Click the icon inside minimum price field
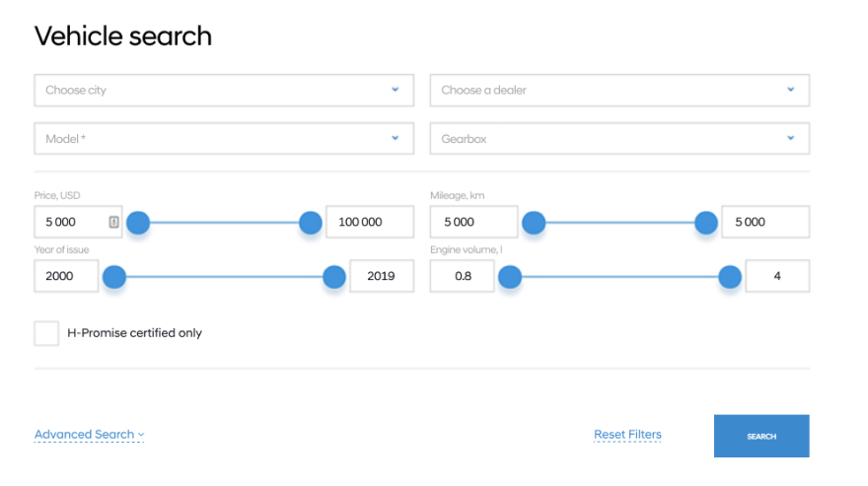This screenshot has height=486, width=868. pos(113,223)
